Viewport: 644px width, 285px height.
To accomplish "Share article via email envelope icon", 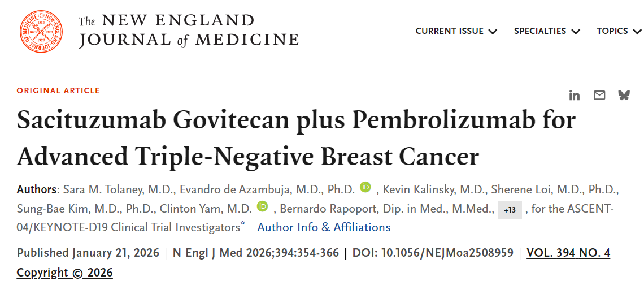I will [599, 96].
